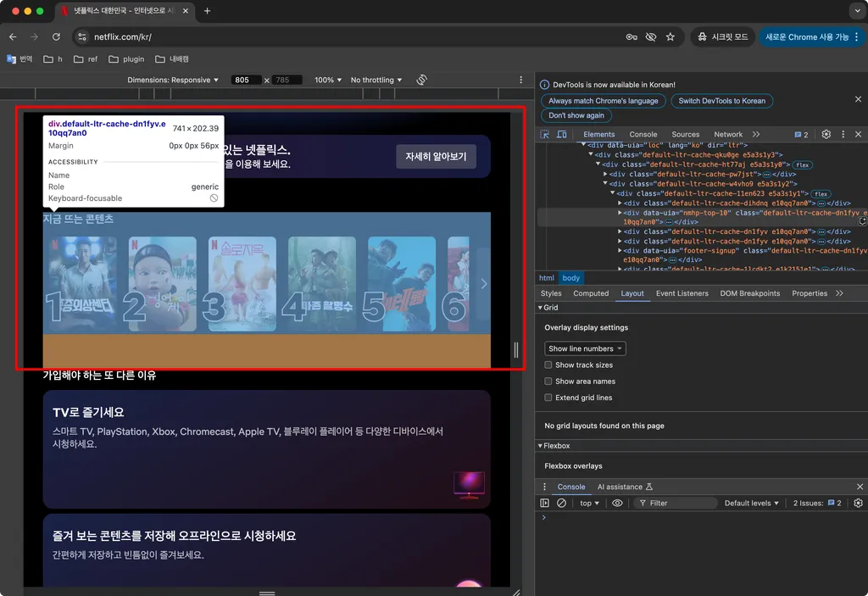
Task: Open DevTools customize menu dots
Action: [x=843, y=134]
